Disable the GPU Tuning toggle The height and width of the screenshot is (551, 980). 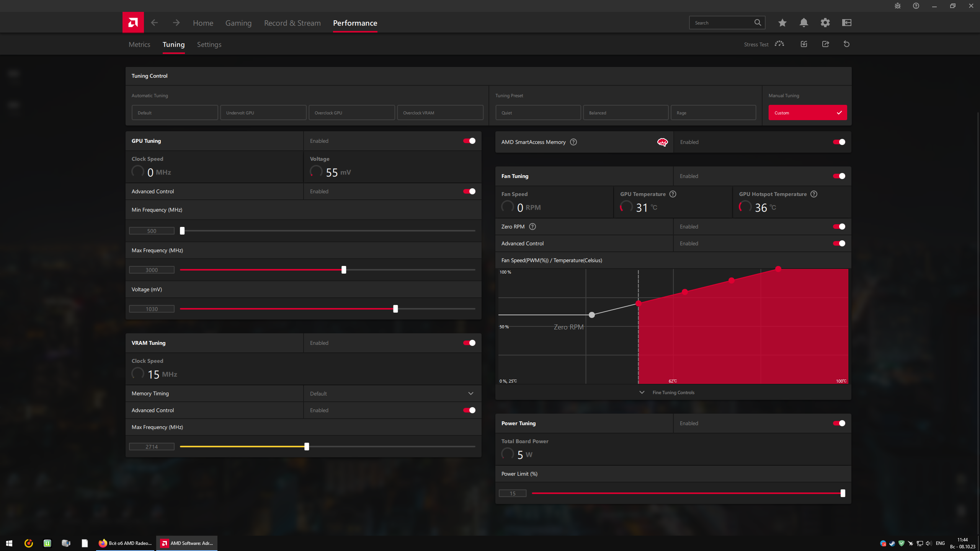pyautogui.click(x=469, y=141)
